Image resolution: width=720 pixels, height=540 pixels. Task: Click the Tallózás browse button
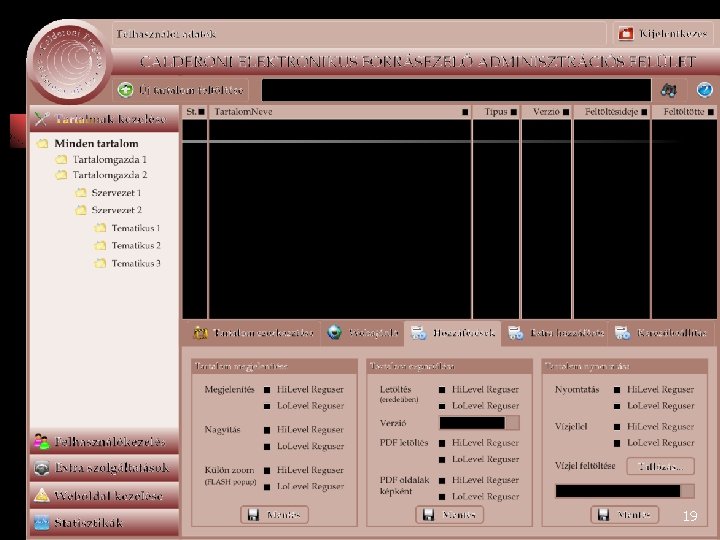point(660,467)
